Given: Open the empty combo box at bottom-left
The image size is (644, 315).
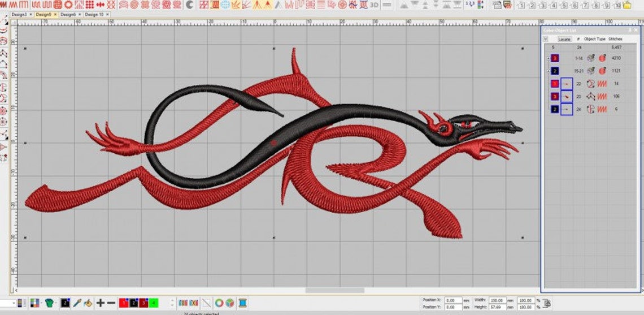Looking at the screenshot, I should [8, 304].
